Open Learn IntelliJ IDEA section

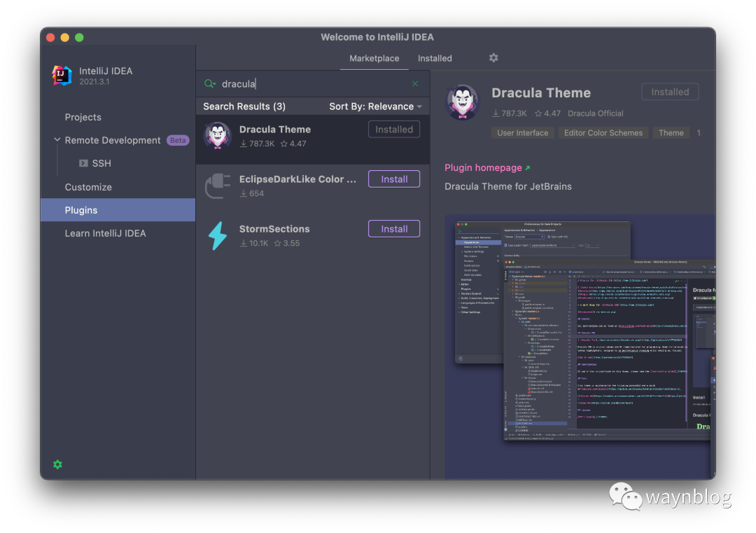[105, 233]
